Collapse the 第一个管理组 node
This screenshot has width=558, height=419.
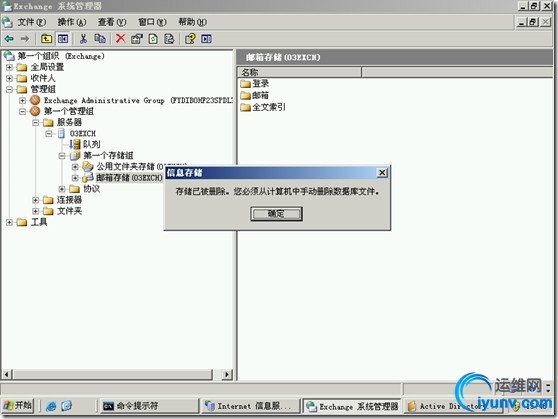coord(22,111)
